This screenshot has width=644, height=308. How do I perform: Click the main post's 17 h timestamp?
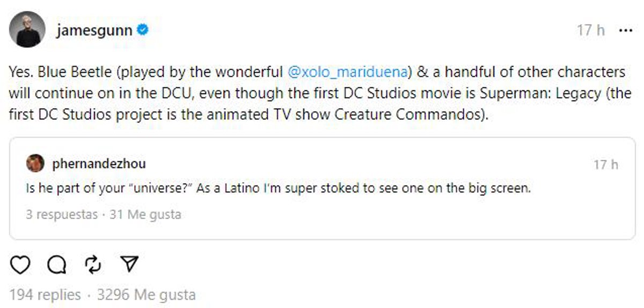[591, 31]
